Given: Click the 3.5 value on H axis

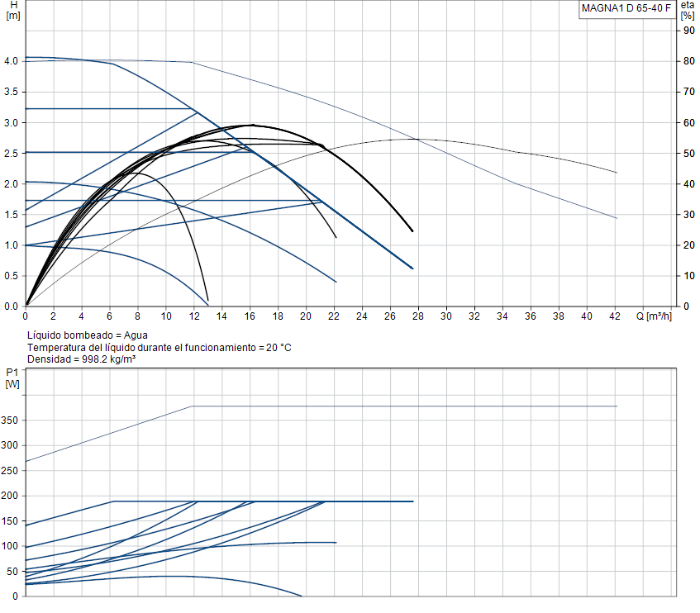Looking at the screenshot, I should point(12,92).
